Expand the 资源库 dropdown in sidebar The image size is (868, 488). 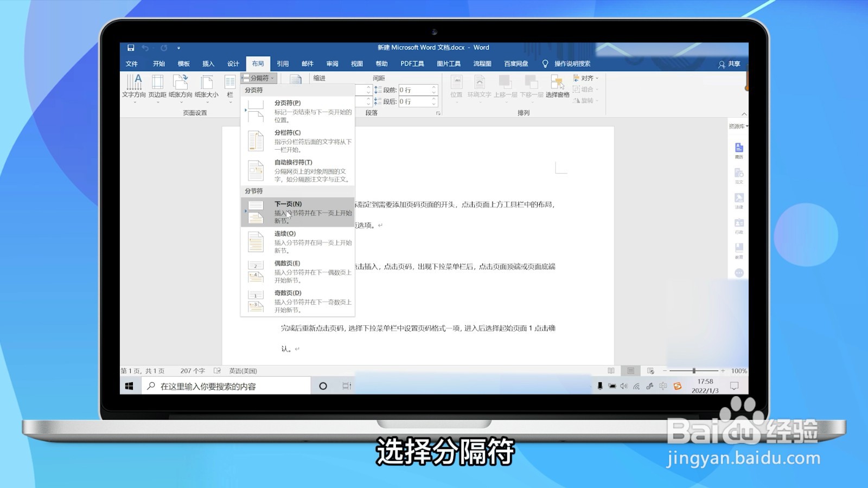point(738,126)
